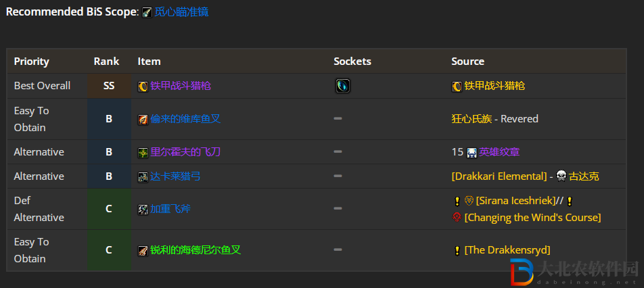Open the 偷来的维库鱼叉 item link
Screen dimensions: 644x288
pos(185,119)
